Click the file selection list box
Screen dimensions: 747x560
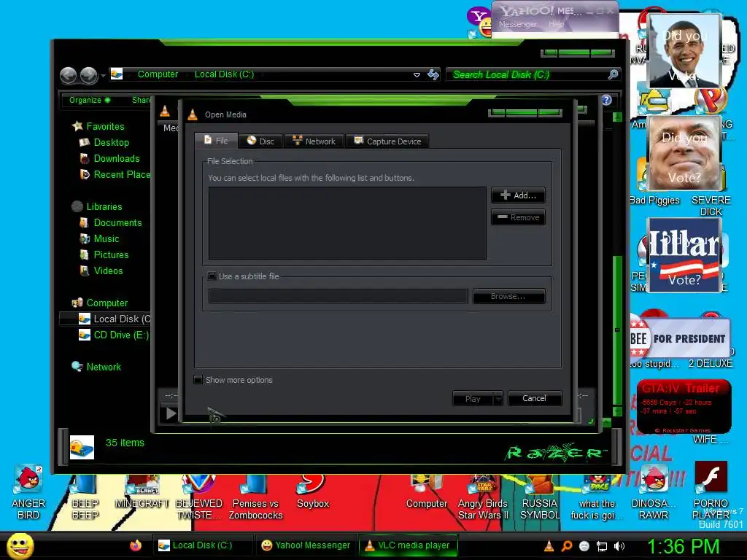click(347, 223)
